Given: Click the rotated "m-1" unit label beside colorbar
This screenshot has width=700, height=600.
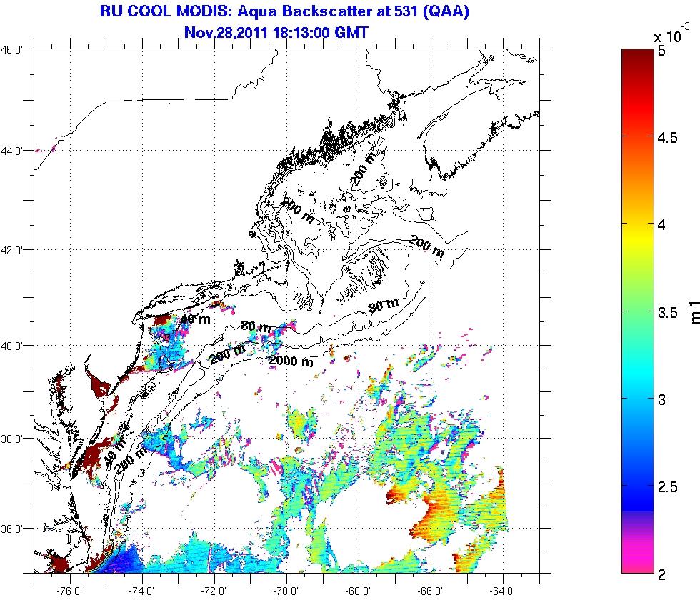Looking at the screenshot, I should pos(694,311).
